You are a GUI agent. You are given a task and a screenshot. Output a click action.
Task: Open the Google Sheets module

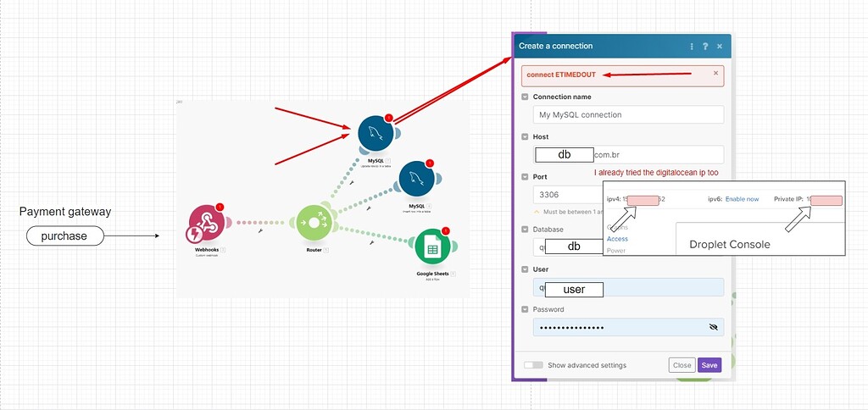[x=431, y=248]
